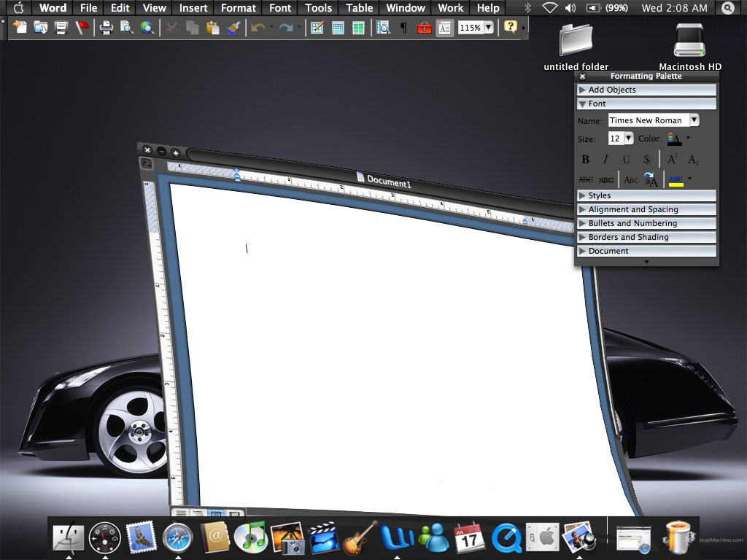
Task: Select the Format Painter brush icon
Action: point(233,28)
